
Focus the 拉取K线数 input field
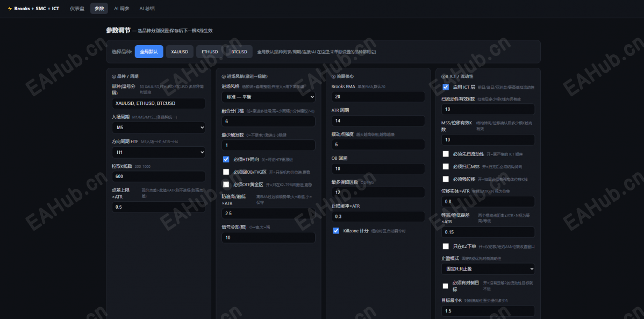pyautogui.click(x=159, y=176)
